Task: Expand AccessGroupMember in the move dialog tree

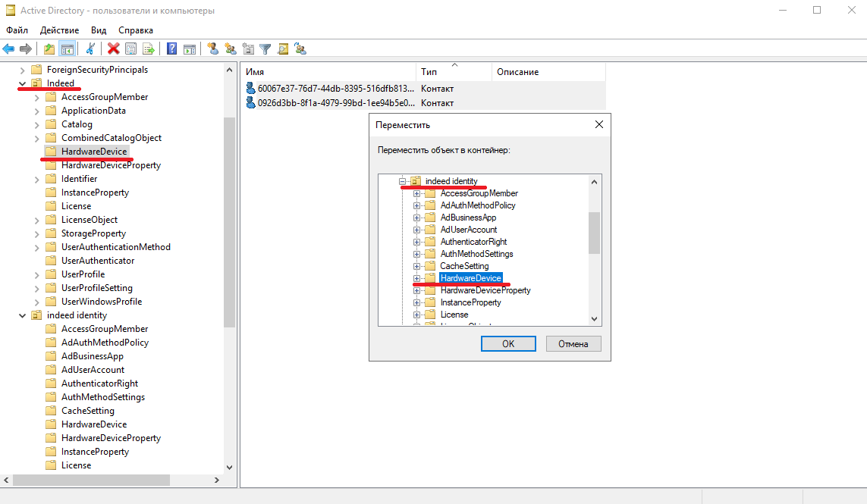Action: pyautogui.click(x=416, y=193)
